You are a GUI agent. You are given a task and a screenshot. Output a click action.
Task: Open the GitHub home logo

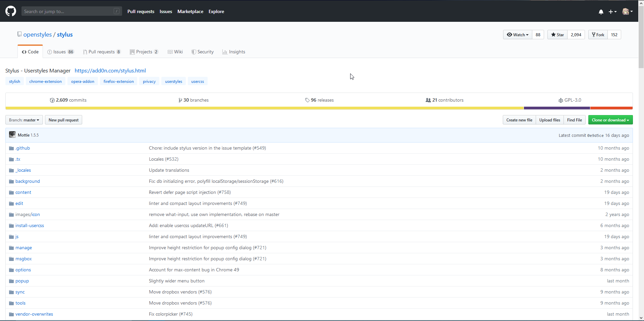coord(11,11)
